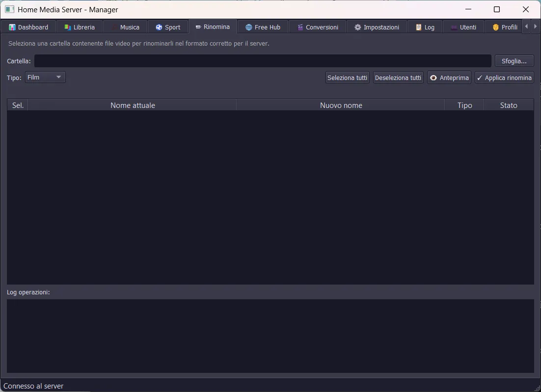Switch to the Impostazioni tab
Screen dimensions: 541x392
[377, 27]
